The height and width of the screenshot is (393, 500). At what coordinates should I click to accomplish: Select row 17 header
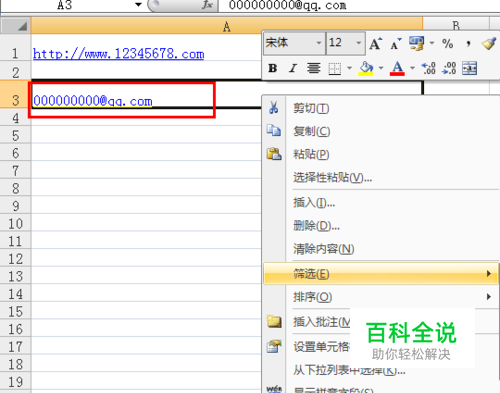[15, 347]
